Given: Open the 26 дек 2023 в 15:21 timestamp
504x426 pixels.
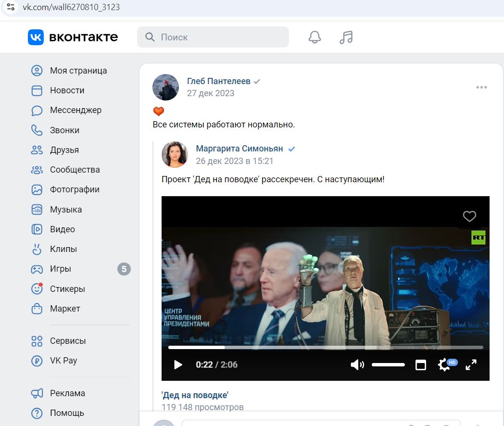Looking at the screenshot, I should click(234, 161).
